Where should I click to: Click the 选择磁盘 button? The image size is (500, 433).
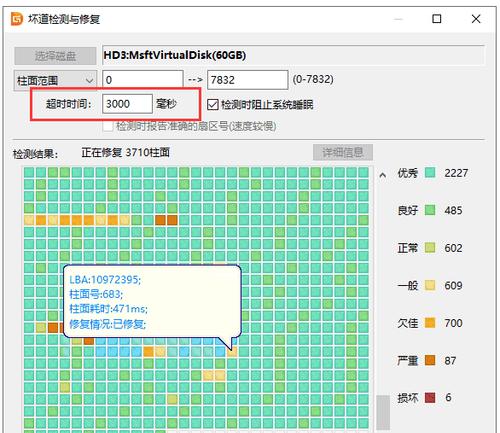55,56
